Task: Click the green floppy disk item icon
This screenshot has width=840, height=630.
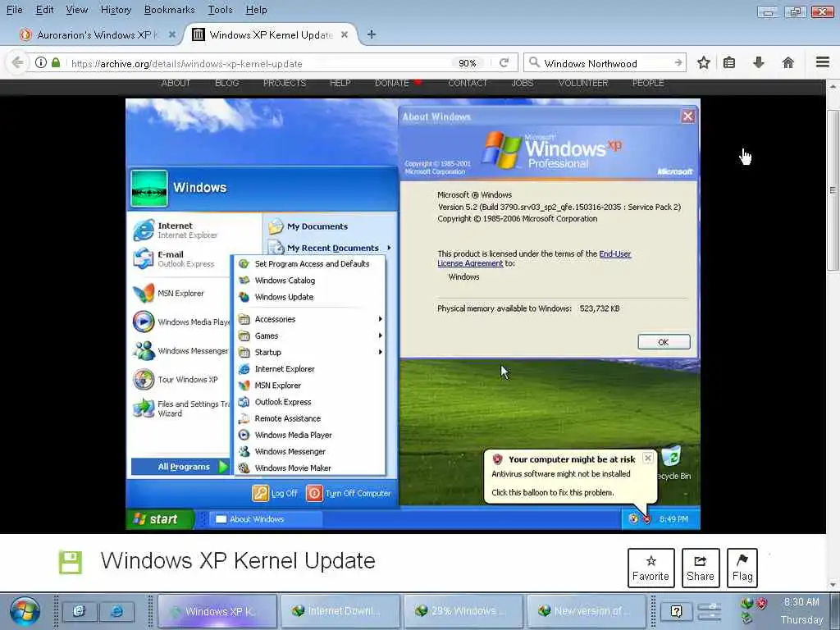Action: tap(71, 562)
